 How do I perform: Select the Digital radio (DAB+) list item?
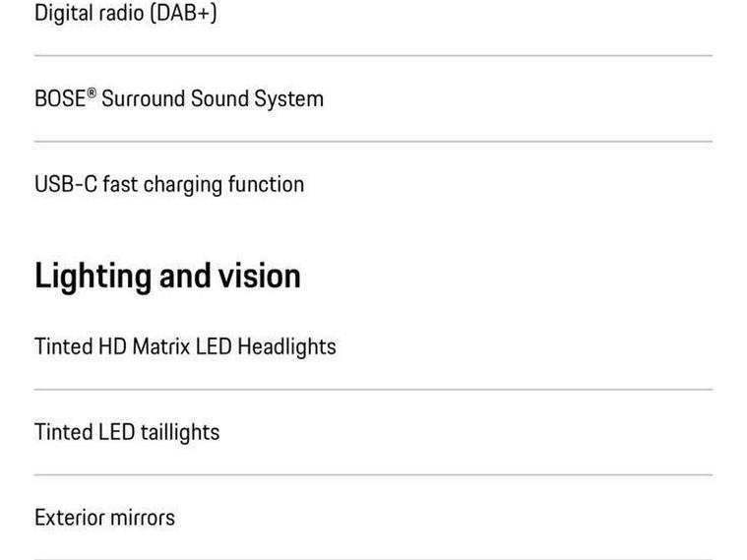pos(374,14)
